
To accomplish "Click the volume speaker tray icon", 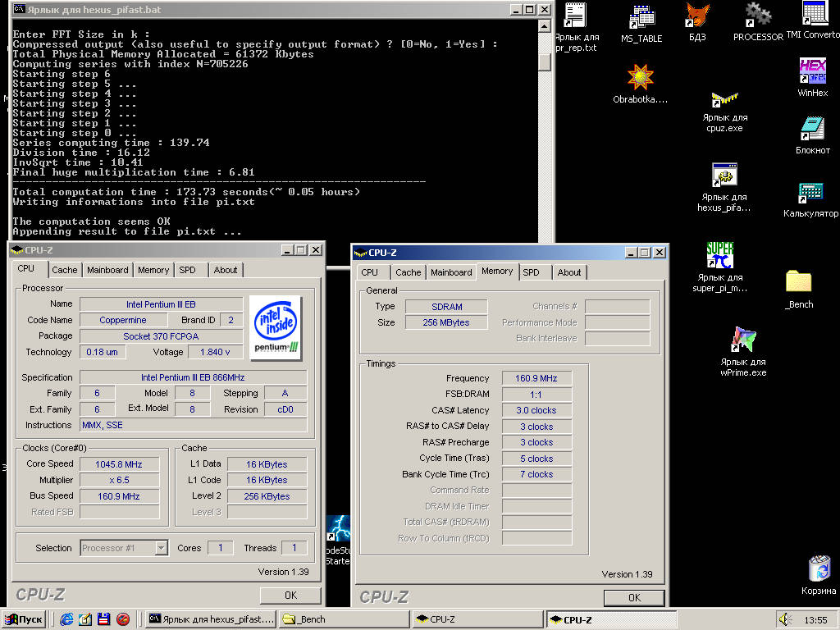I will (x=785, y=620).
